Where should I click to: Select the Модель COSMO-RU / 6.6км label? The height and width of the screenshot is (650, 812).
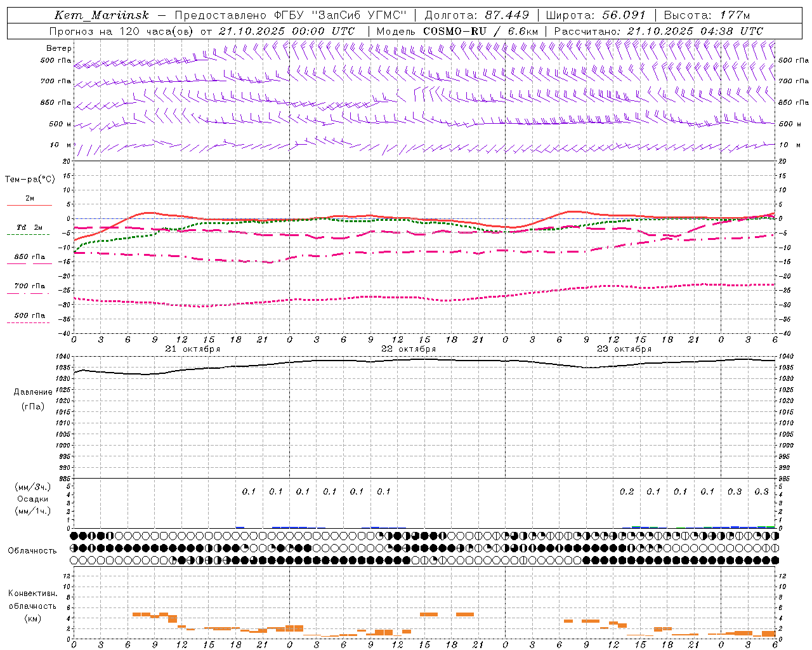pos(457,31)
